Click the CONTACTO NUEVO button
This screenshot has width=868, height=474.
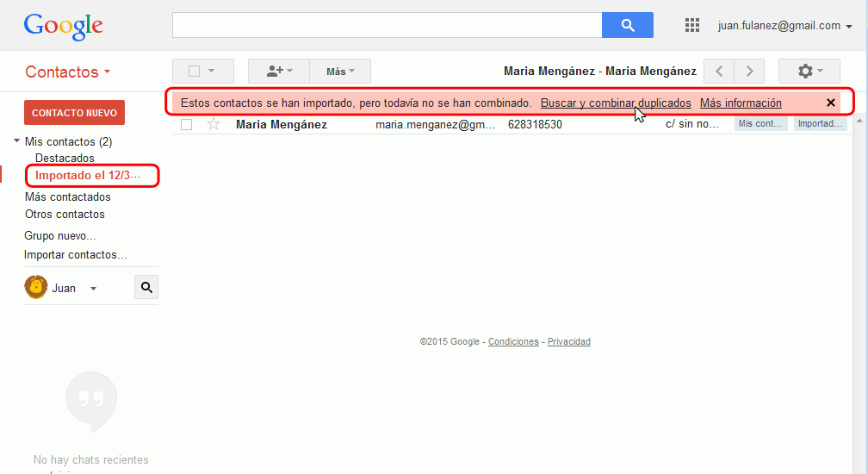pyautogui.click(x=74, y=112)
